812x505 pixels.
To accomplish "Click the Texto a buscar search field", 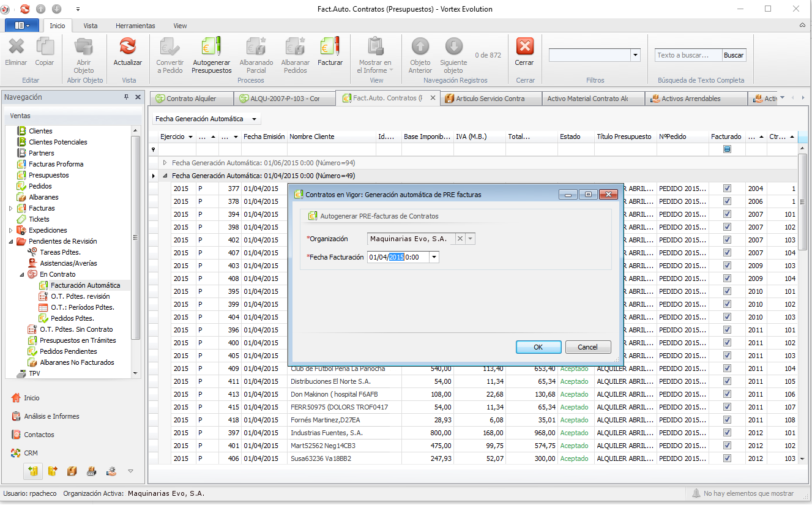I will tap(688, 55).
